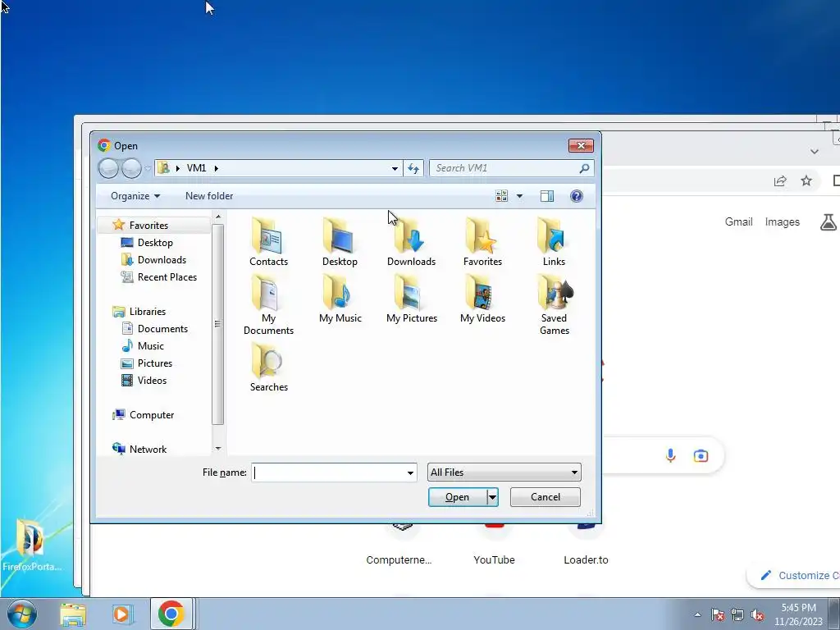Image resolution: width=840 pixels, height=630 pixels.
Task: Click the Search VM1 field
Action: point(505,168)
